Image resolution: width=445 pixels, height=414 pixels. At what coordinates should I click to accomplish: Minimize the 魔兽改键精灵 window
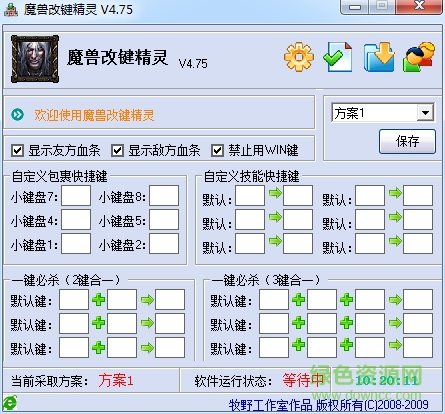click(355, 6)
